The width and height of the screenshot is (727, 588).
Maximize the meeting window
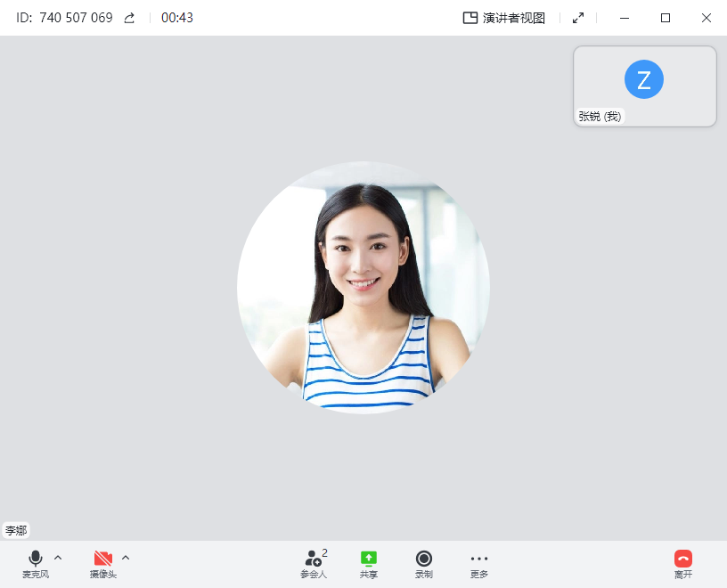[666, 18]
